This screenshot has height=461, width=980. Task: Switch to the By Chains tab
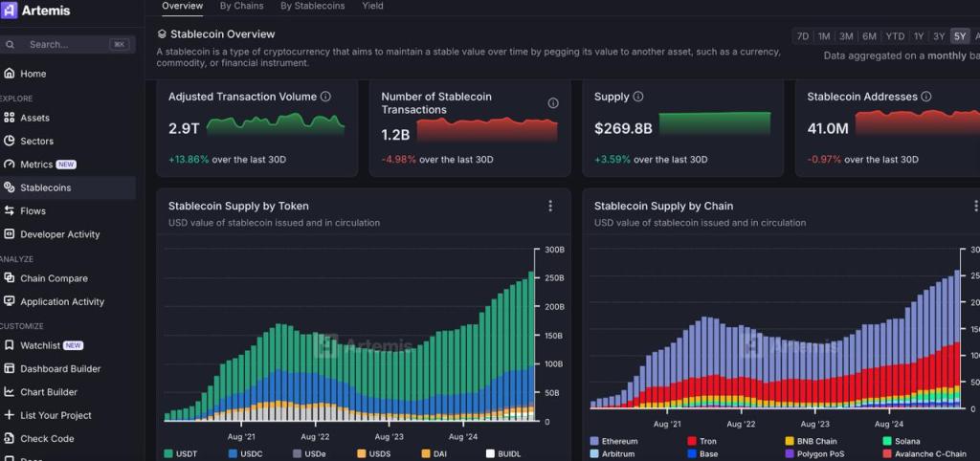(239, 6)
